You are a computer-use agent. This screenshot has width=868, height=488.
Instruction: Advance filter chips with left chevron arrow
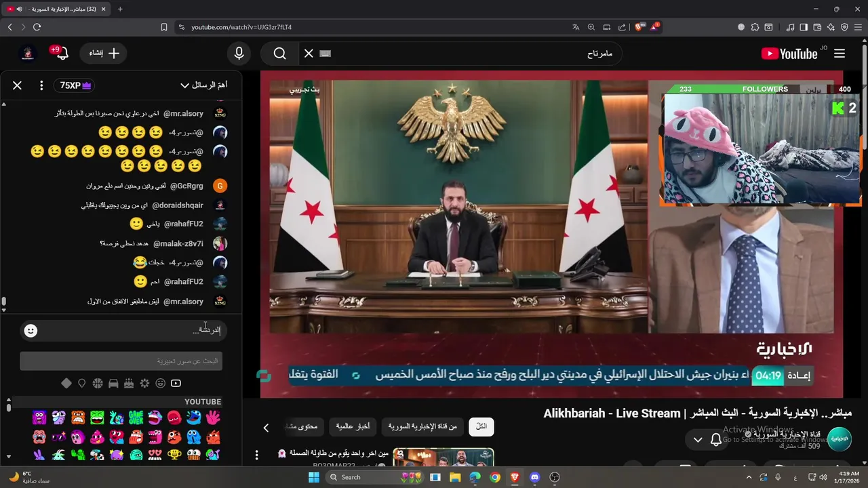pos(267,428)
